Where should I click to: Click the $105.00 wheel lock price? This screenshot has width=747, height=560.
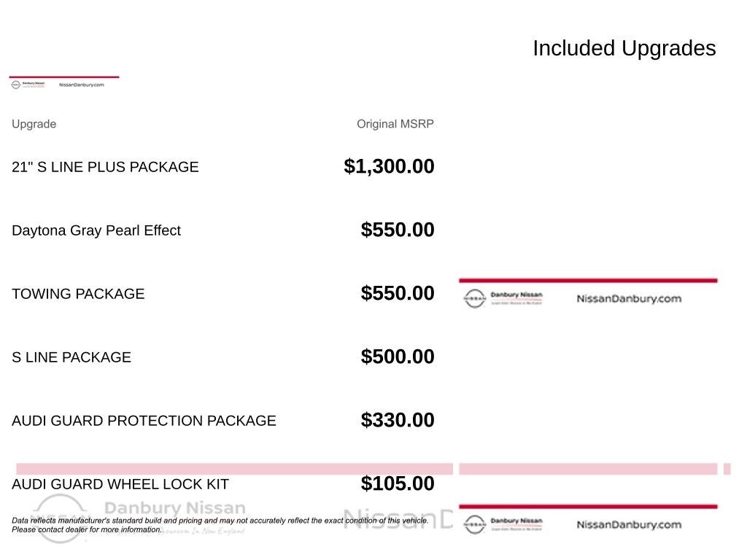[x=398, y=483]
